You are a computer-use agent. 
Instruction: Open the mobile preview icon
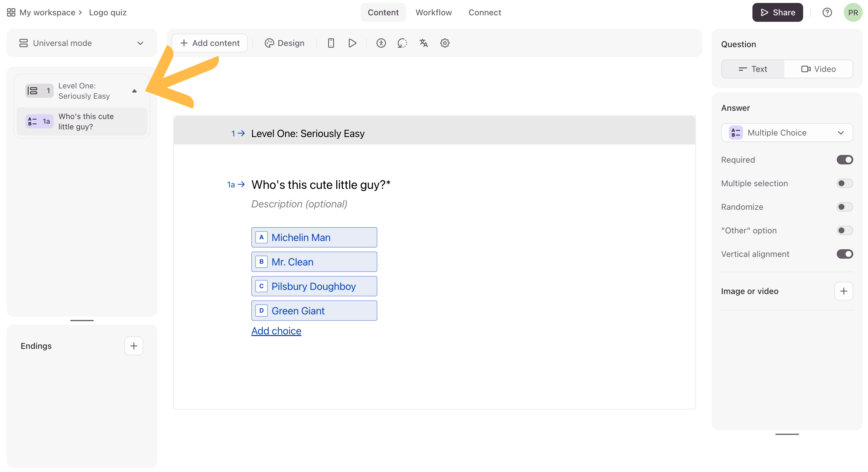click(x=331, y=43)
